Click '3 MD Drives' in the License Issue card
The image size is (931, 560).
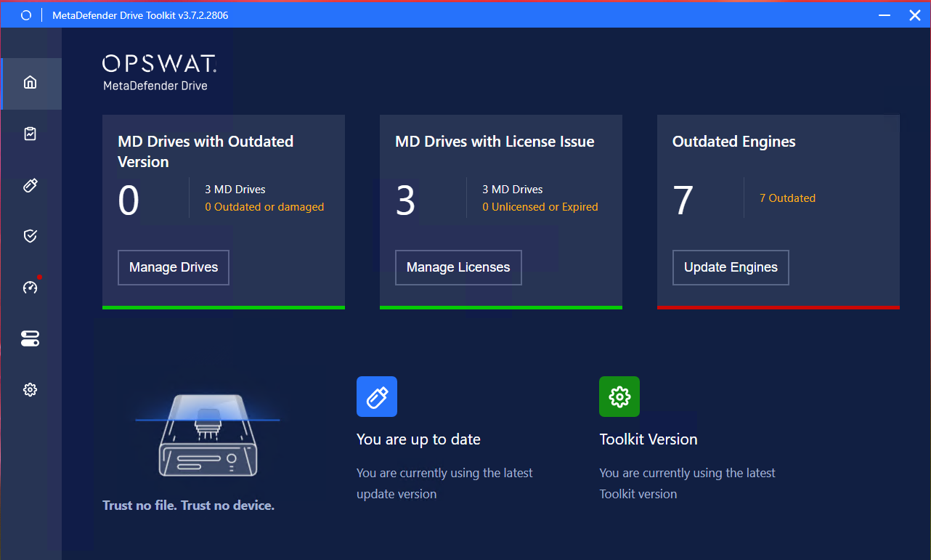click(513, 190)
